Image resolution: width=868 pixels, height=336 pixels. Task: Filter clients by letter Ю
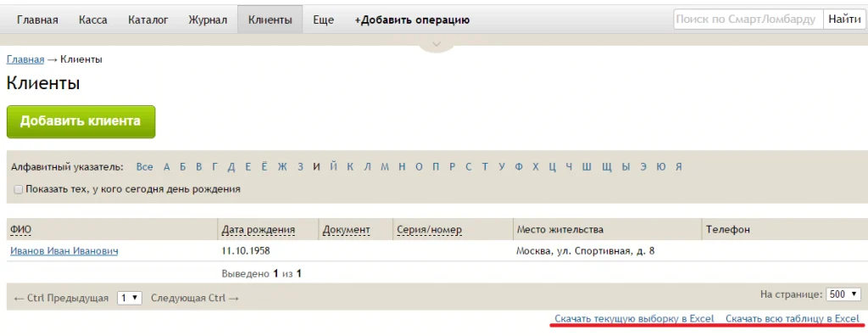point(661,167)
